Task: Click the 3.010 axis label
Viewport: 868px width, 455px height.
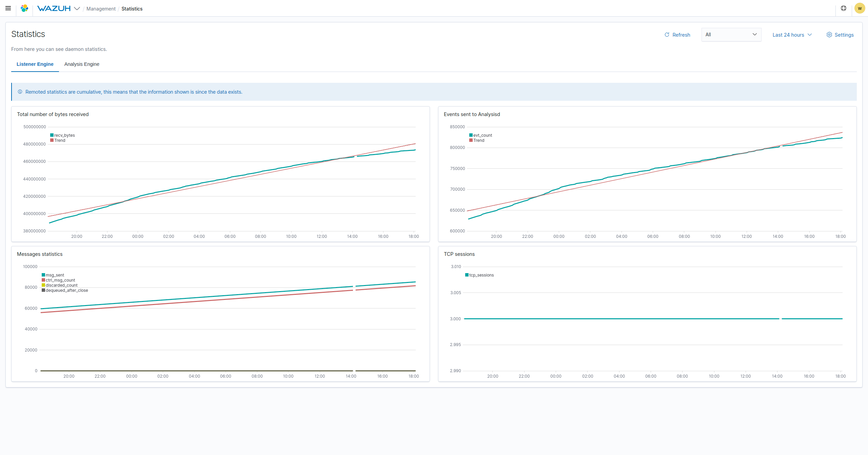Action: (456, 267)
